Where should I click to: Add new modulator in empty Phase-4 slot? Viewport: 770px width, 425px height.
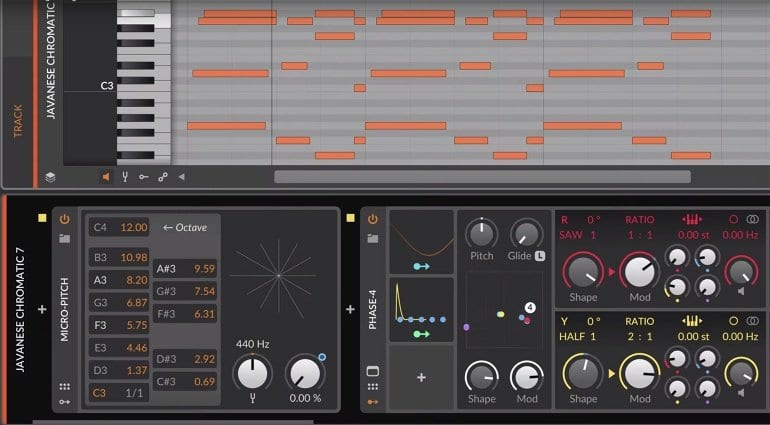(421, 378)
